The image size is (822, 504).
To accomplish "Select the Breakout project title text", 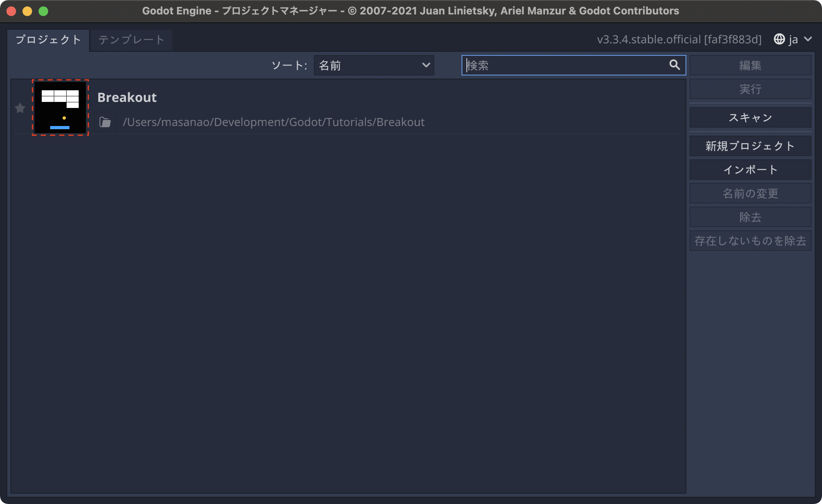I will pos(127,98).
